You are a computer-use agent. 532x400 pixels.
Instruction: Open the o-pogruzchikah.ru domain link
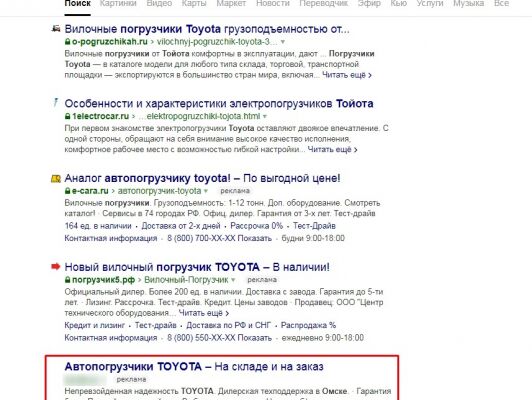pyautogui.click(x=110, y=42)
